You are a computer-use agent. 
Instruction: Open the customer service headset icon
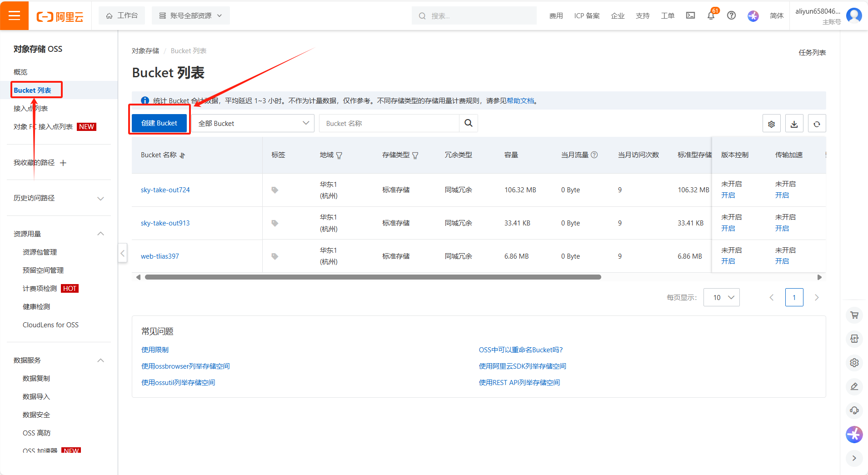point(854,410)
